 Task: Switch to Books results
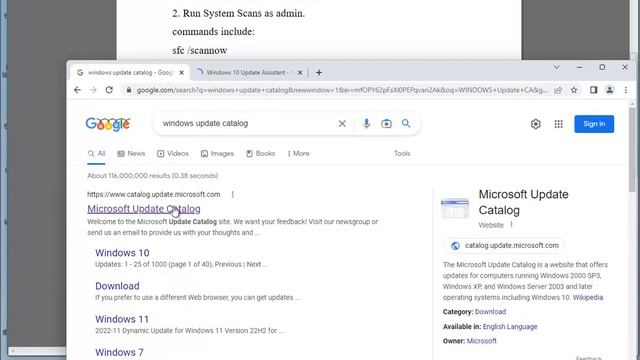[260, 154]
